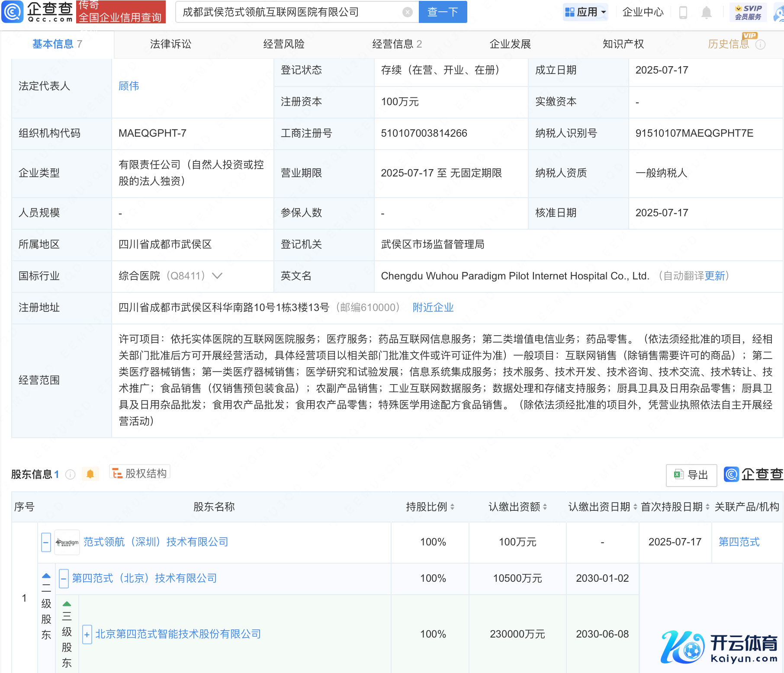Collapse 第四范式（北京）shareholder row
The image size is (784, 673).
pyautogui.click(x=64, y=579)
